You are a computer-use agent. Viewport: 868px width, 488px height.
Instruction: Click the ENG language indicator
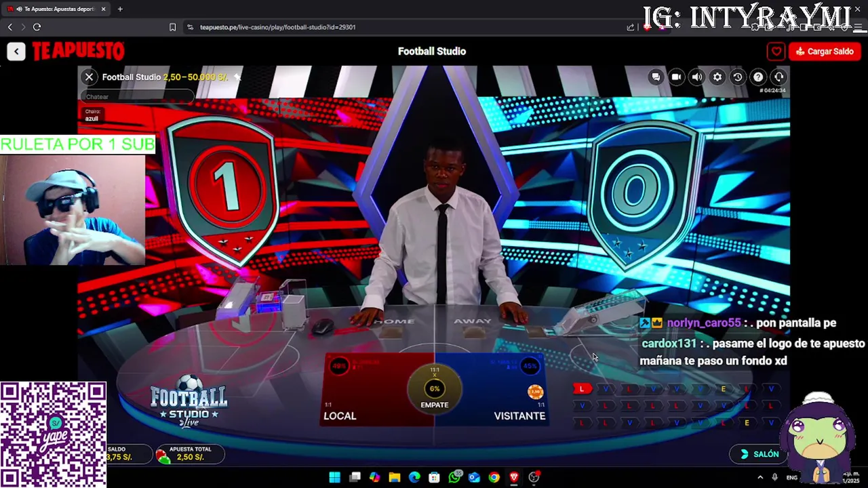(x=791, y=477)
